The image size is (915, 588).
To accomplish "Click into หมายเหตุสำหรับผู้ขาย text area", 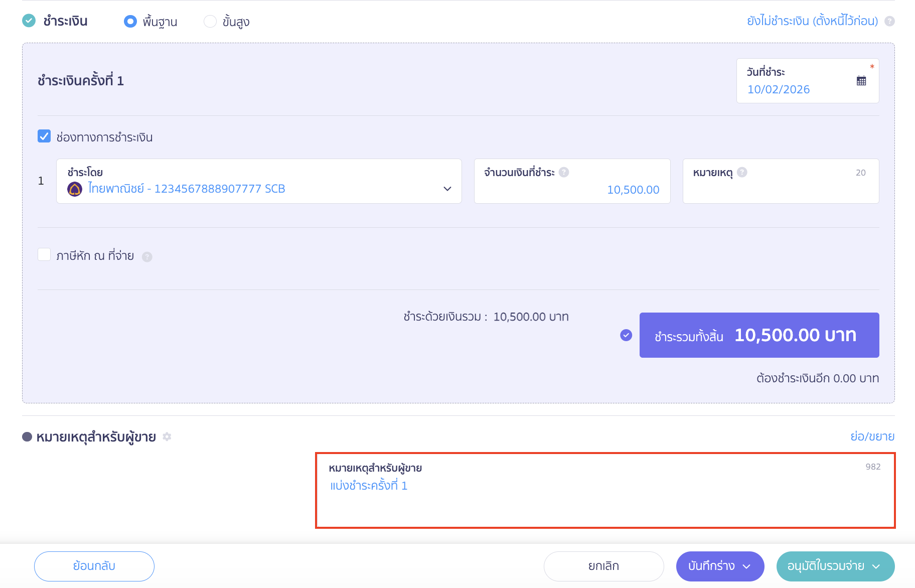I will (x=605, y=491).
